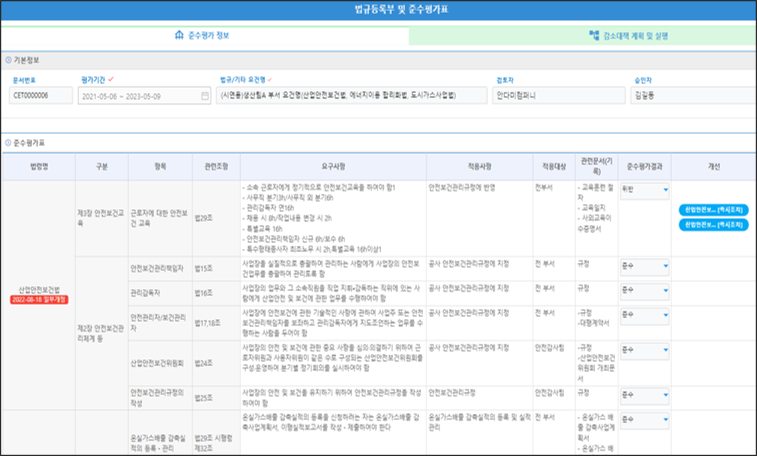Click the 안전보건관리규정의 작성 item cell
The height and width of the screenshot is (456, 757).
[x=160, y=398]
